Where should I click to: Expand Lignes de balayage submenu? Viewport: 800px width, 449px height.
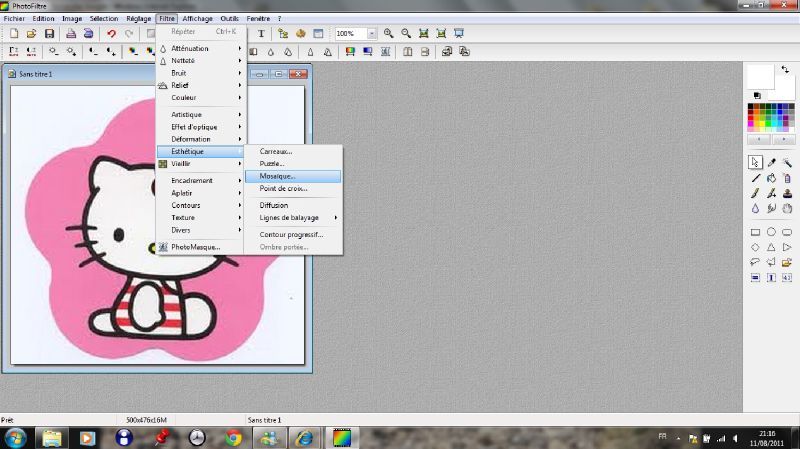coord(293,218)
